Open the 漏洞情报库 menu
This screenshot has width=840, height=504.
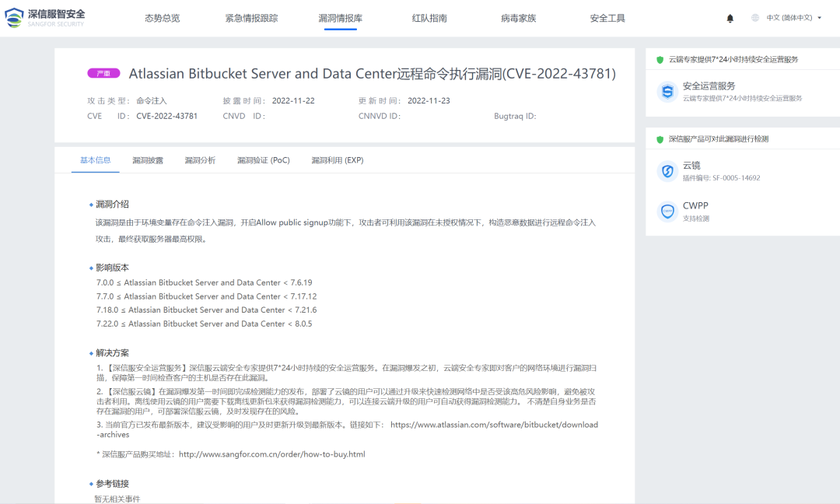pyautogui.click(x=340, y=18)
